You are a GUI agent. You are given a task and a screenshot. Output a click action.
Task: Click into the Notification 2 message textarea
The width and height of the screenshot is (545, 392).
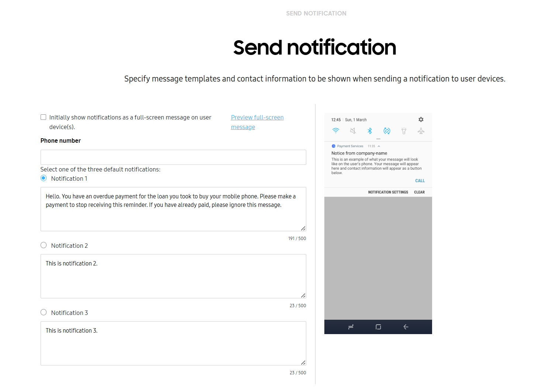(x=173, y=276)
